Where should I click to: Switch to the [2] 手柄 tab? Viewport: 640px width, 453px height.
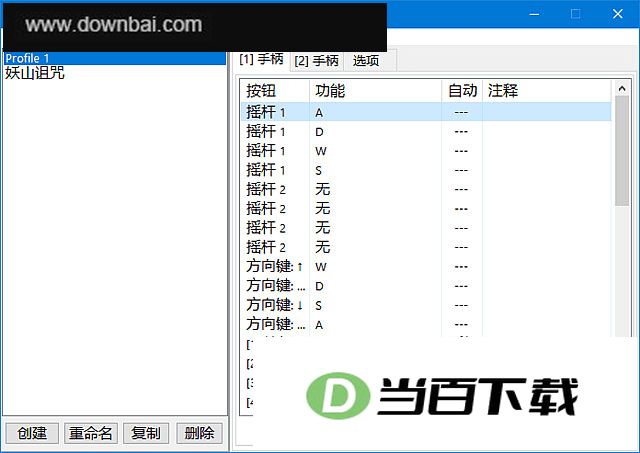[316, 61]
